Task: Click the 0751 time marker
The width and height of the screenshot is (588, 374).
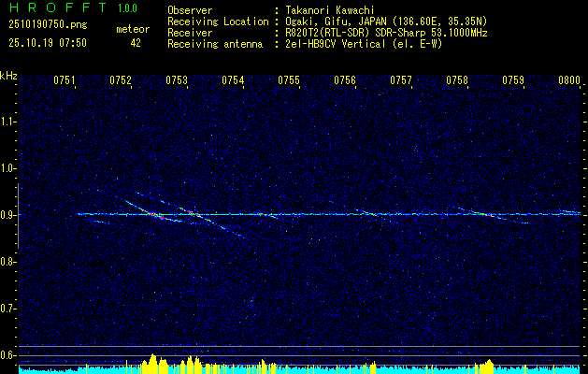Action: coord(65,80)
